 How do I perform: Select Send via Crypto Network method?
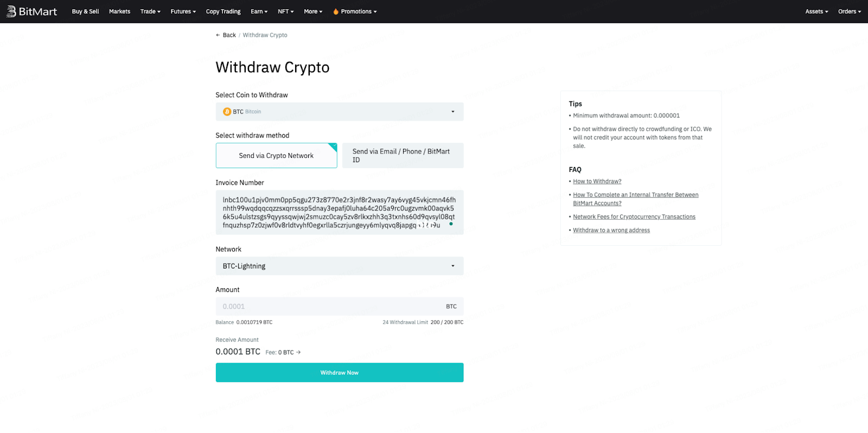(277, 156)
